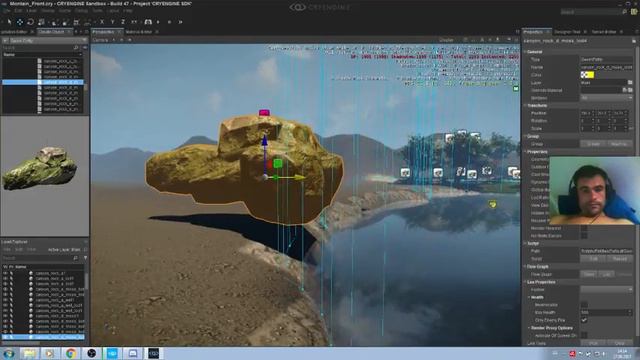Click the green plane gizmo handle
Image resolution: width=640 pixels, height=360 pixels.
click(x=278, y=163)
